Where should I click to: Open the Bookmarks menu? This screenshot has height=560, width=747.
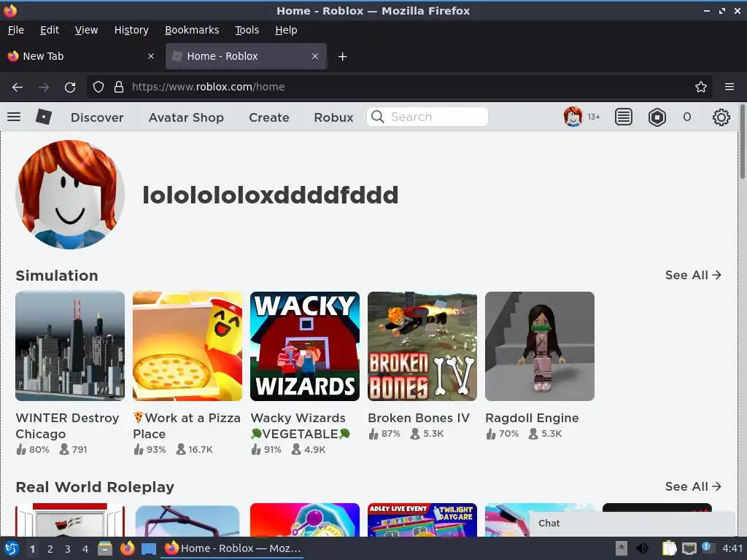(x=192, y=30)
